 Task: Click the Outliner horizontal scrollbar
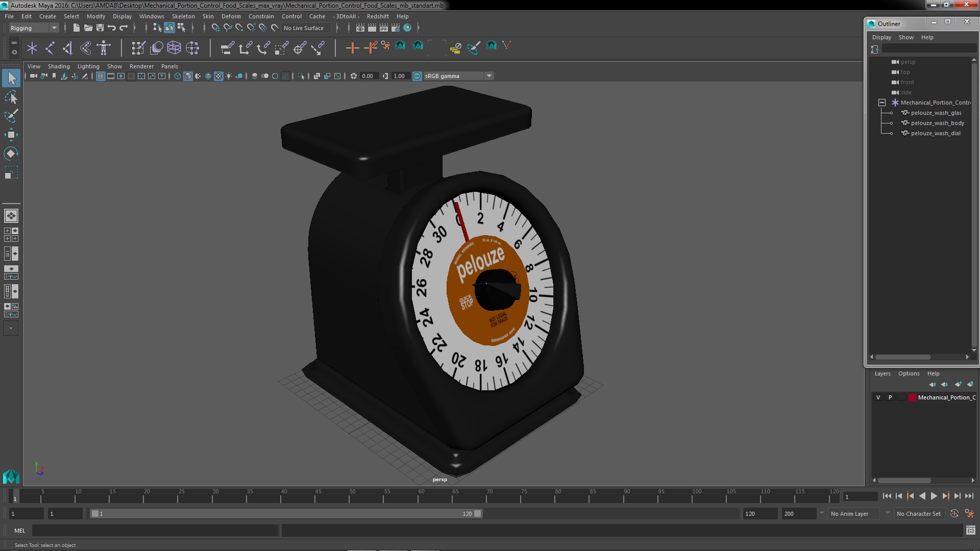pyautogui.click(x=903, y=357)
